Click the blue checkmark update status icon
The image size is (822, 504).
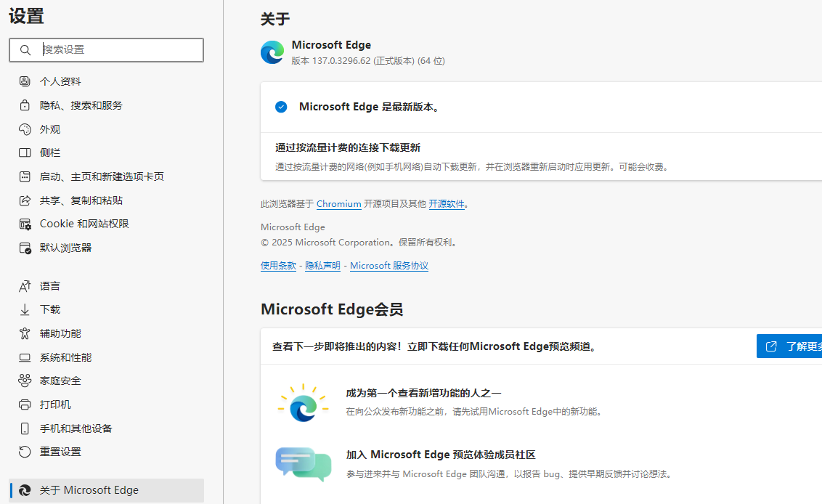click(x=281, y=107)
